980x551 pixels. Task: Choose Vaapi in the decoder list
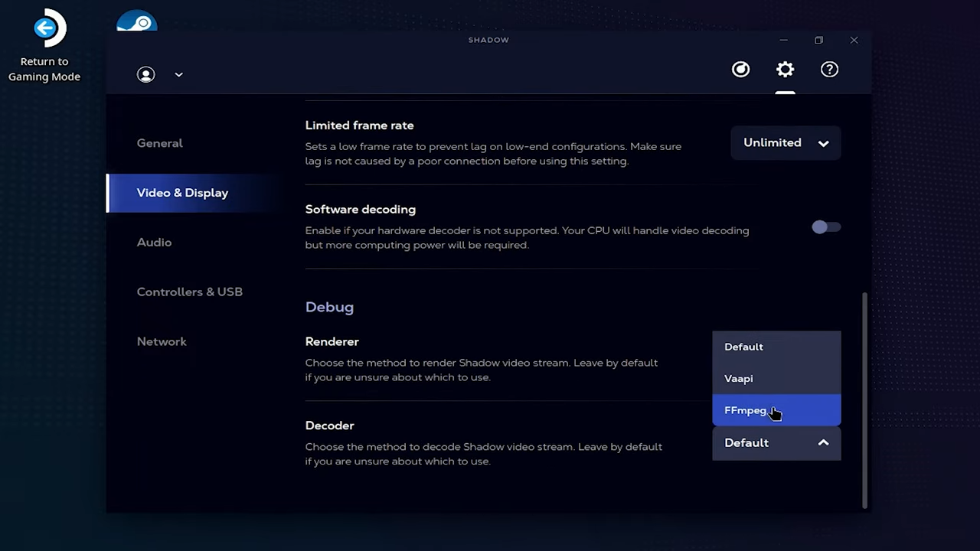[776, 379]
